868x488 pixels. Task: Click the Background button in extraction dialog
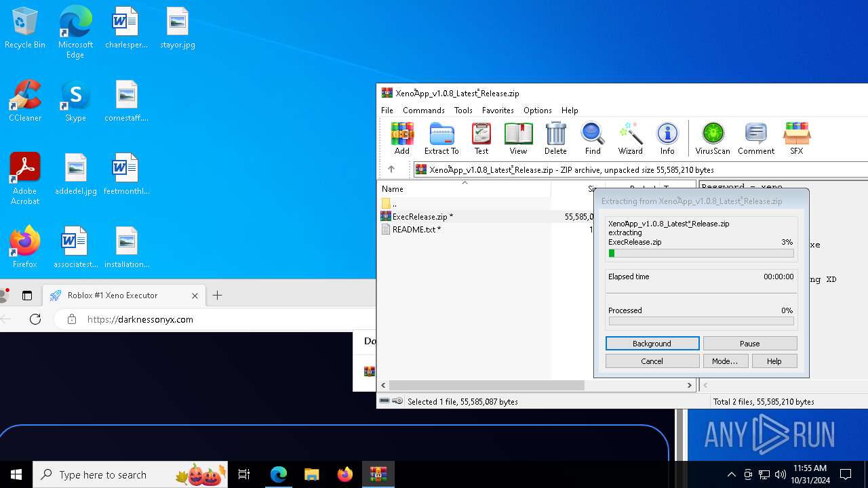(x=652, y=344)
